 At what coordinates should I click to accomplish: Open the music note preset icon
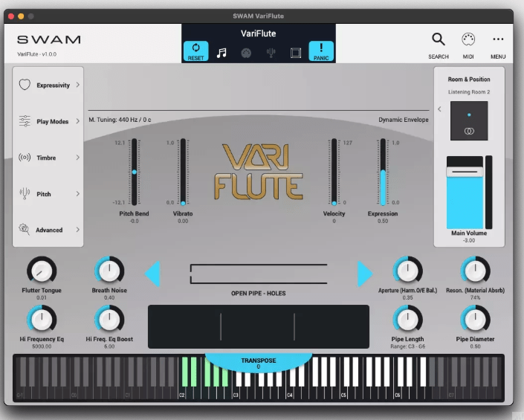tap(221, 53)
